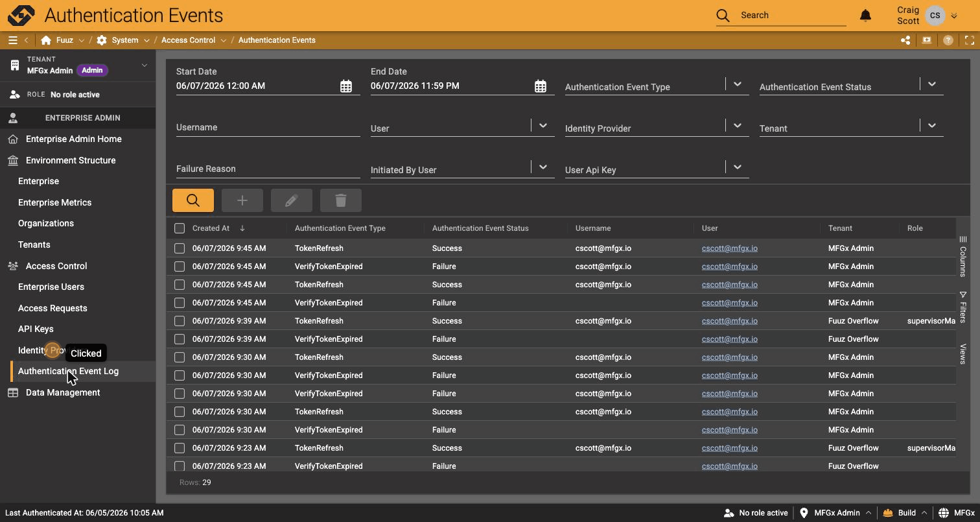This screenshot has height=522, width=980.
Task: Click the CS user avatar
Action: [x=935, y=16]
